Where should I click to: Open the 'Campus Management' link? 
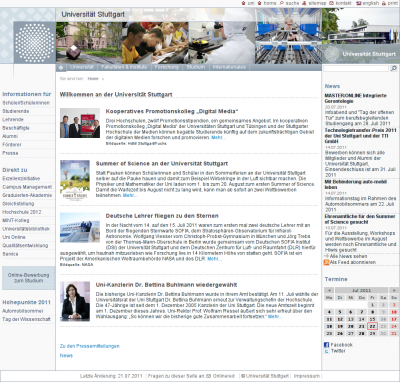point(27,187)
